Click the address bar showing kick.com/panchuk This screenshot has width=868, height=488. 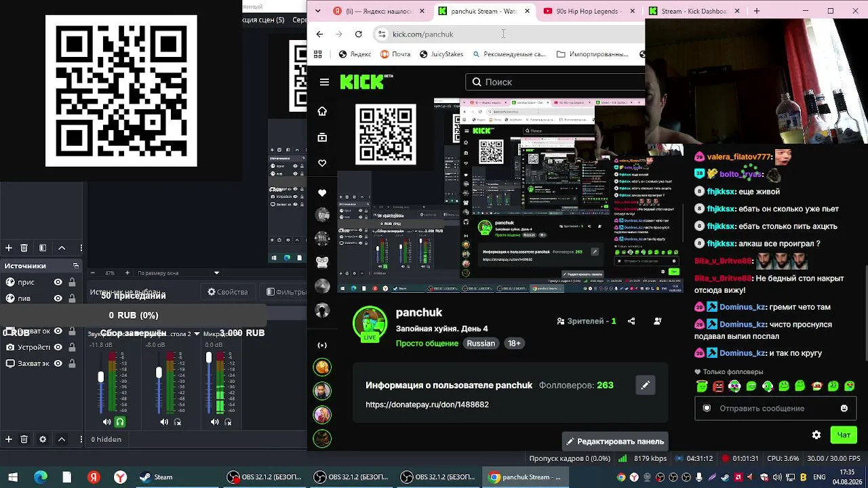[x=509, y=34]
